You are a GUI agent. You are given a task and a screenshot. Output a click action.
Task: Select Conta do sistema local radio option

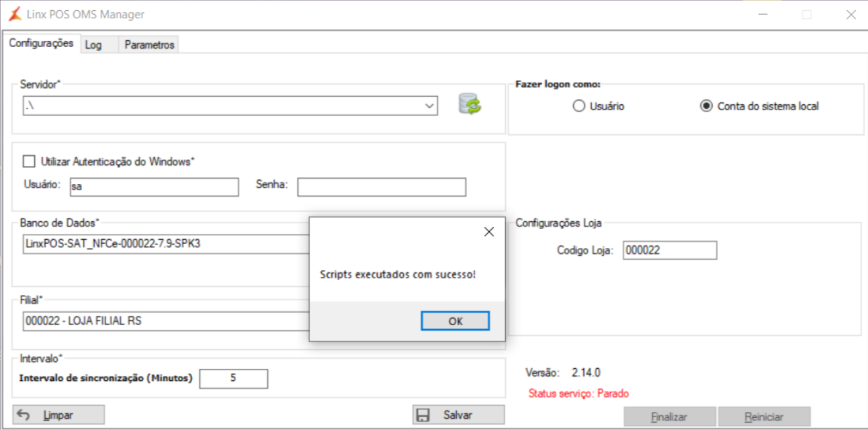[706, 106]
